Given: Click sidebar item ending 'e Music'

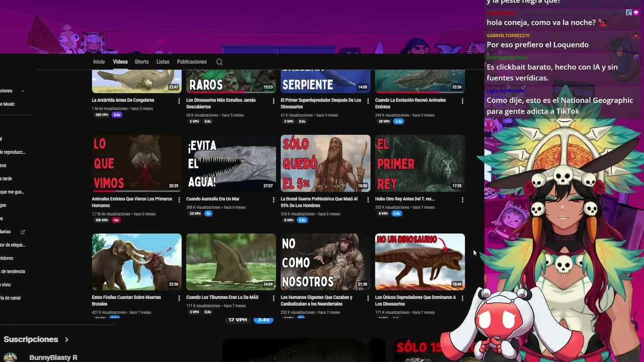Looking at the screenshot, I should [8, 104].
